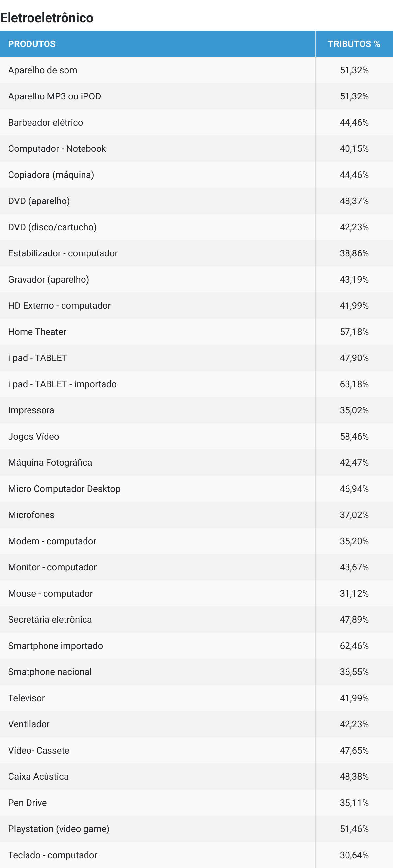
Task: Click the Home Theater product name
Action: (37, 332)
